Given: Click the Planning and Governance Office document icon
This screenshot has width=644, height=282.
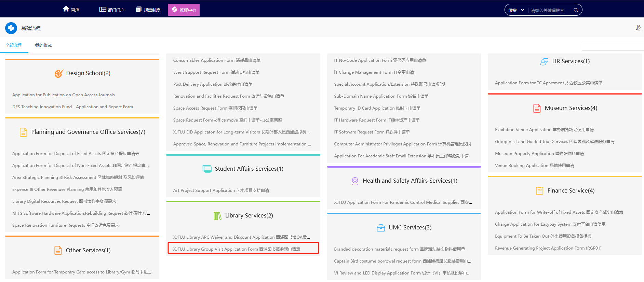Looking at the screenshot, I should tap(23, 132).
